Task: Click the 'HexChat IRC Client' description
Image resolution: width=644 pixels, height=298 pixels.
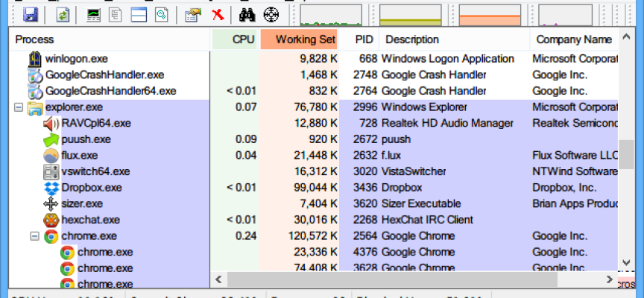Action: [427, 220]
